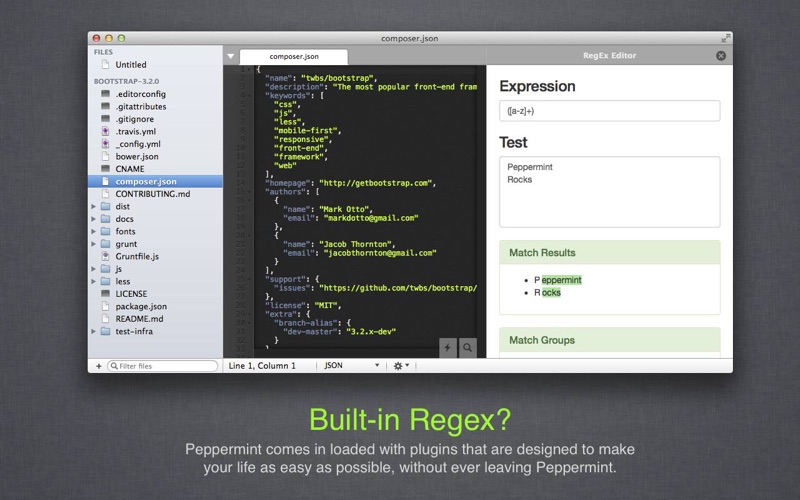The height and width of the screenshot is (500, 800).
Task: Click the fullscreen arrows in title bar
Action: point(726,38)
